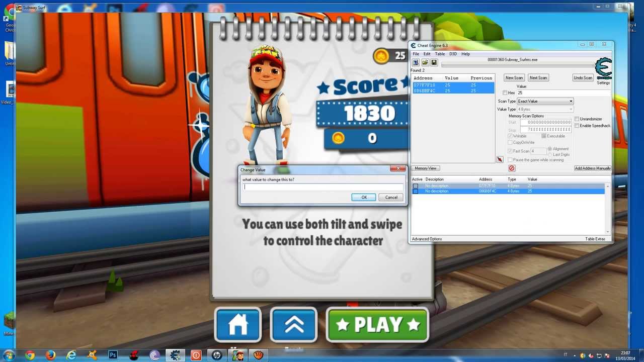Open Photoshop from taskbar
Viewport: 644px width, 362px height.
tap(113, 355)
